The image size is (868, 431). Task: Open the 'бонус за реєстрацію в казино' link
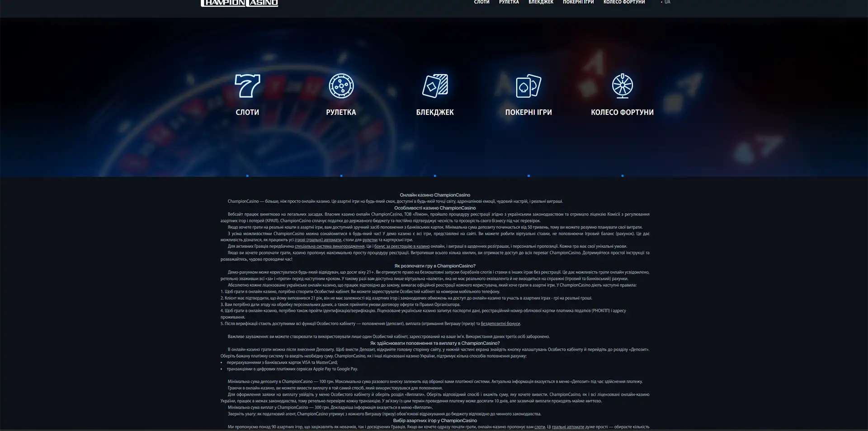coord(401,246)
